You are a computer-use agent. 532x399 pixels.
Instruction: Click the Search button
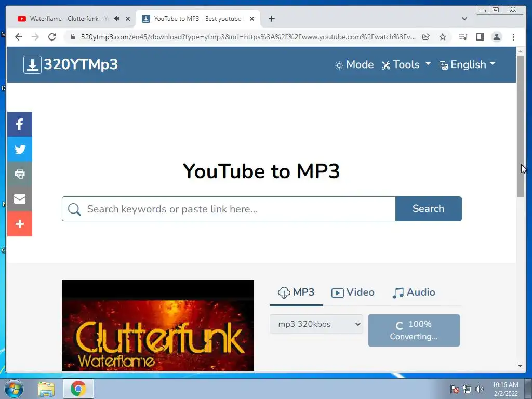point(429,209)
